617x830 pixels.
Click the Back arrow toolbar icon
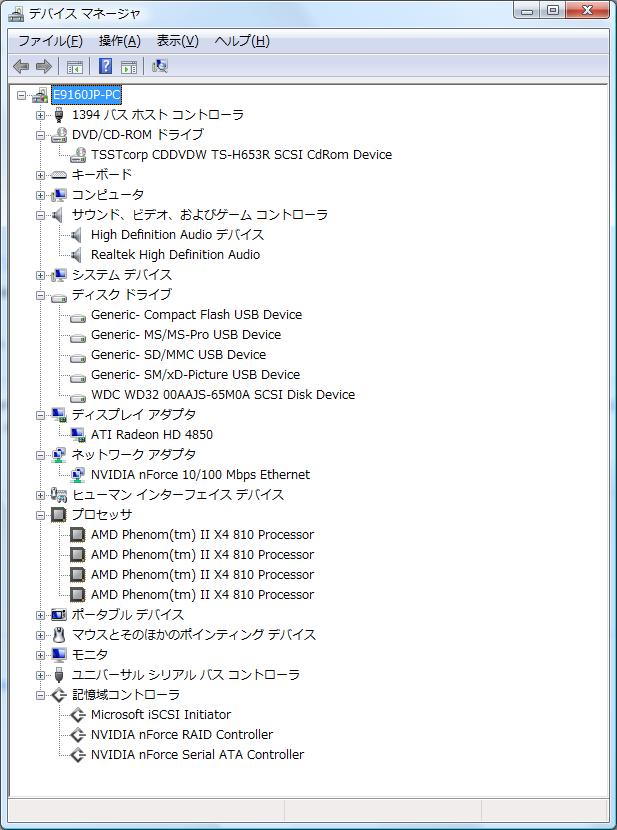[21, 66]
